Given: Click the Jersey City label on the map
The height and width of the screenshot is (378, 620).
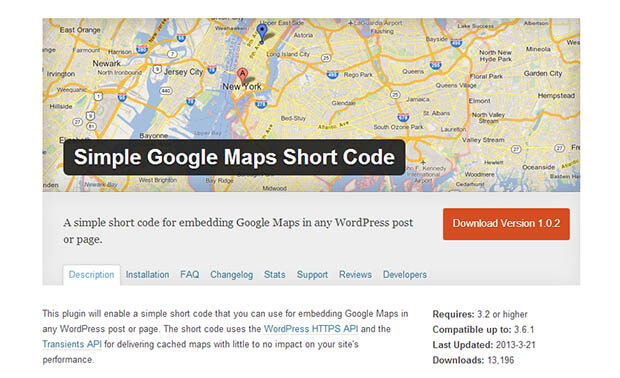Looking at the screenshot, I should (x=183, y=72).
